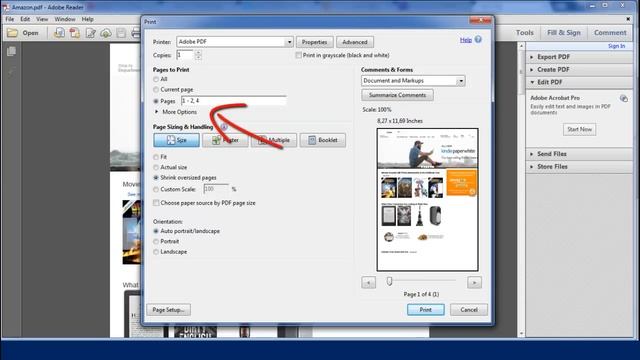Select Auto portrait/landscape orientation
Screen dimensions: 640x360
156,231
